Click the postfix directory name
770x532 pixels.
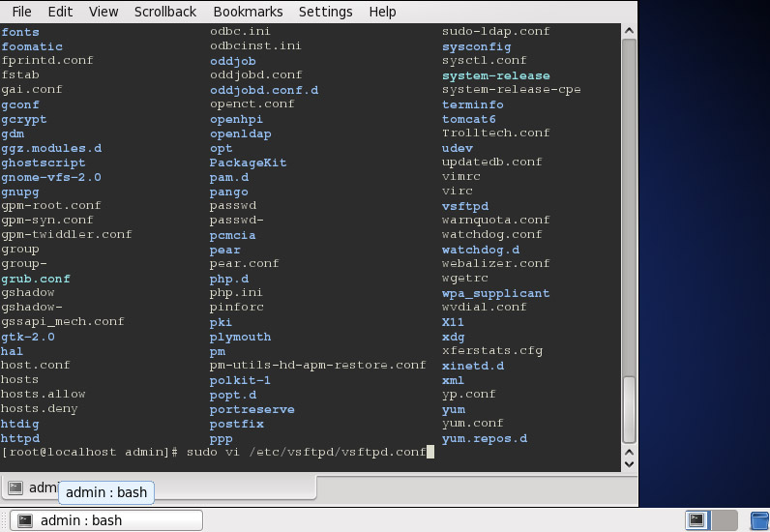(x=237, y=424)
